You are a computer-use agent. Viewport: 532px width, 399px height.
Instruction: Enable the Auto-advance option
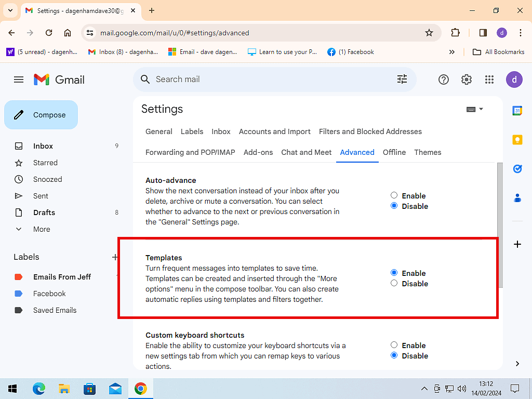click(394, 195)
